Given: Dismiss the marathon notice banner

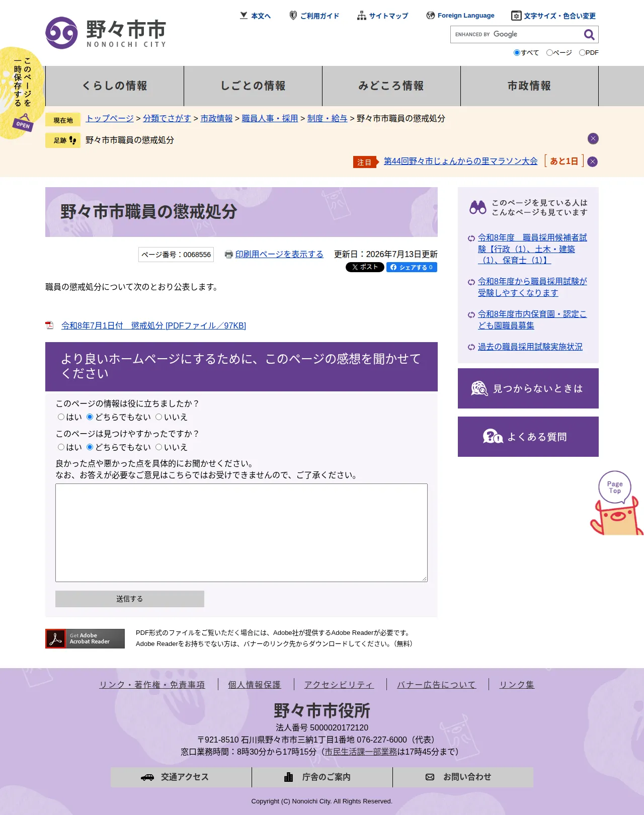Looking at the screenshot, I should tap(593, 161).
